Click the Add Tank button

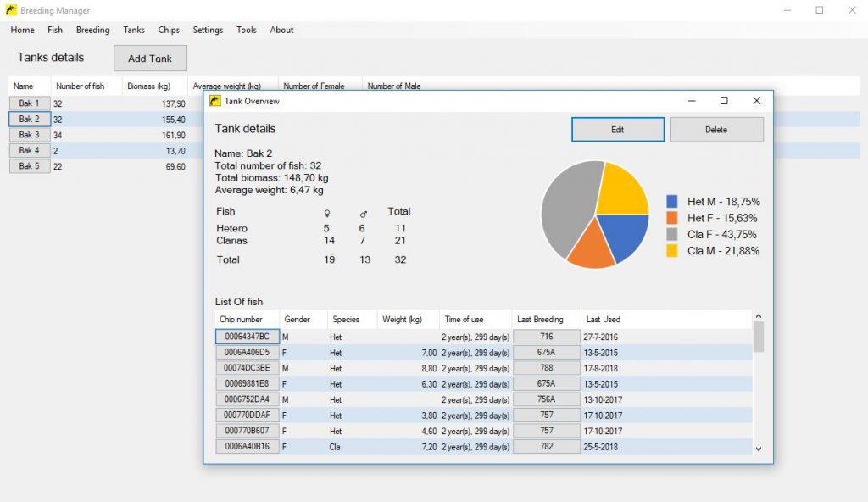pyautogui.click(x=150, y=59)
